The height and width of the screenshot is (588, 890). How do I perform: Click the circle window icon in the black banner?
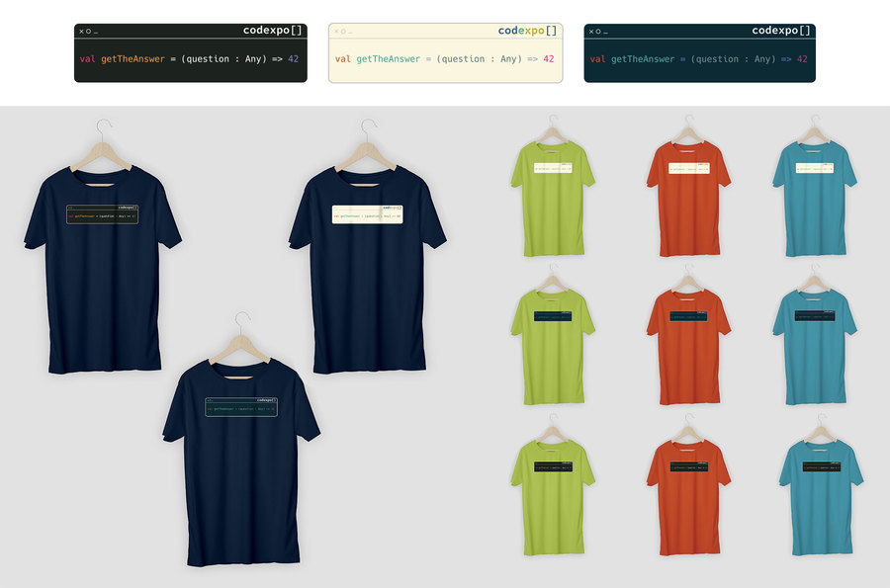click(89, 32)
